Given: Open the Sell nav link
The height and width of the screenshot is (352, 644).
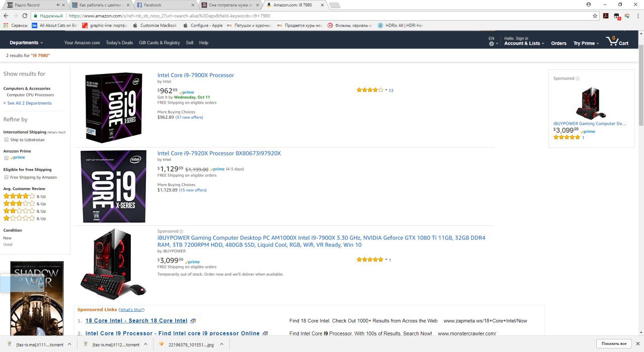Looking at the screenshot, I should click(x=190, y=43).
